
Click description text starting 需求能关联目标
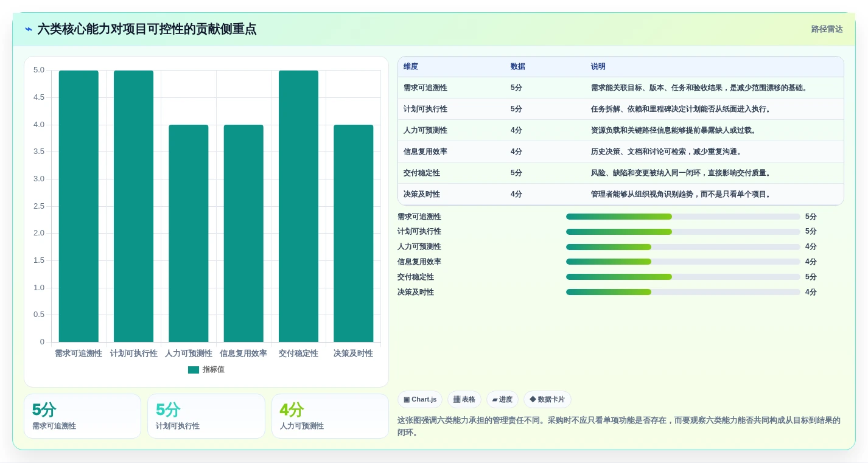(699, 88)
